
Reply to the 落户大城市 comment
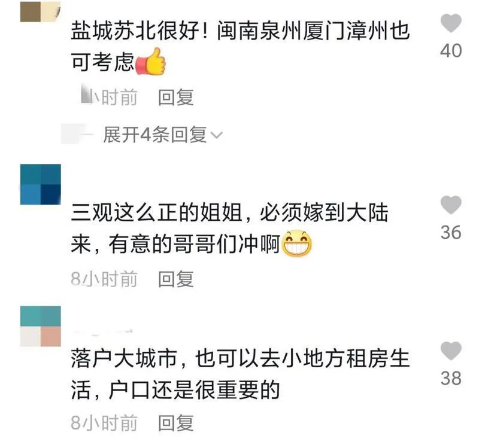(x=175, y=423)
